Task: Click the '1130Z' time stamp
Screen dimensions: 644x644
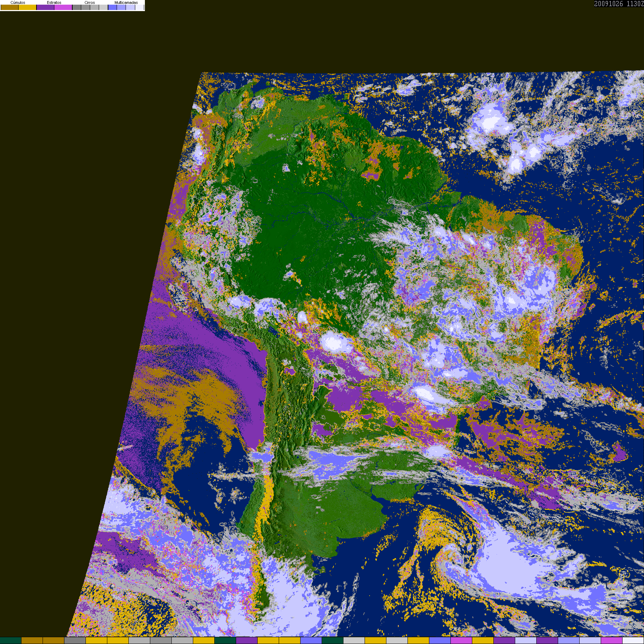Action: (635, 4)
